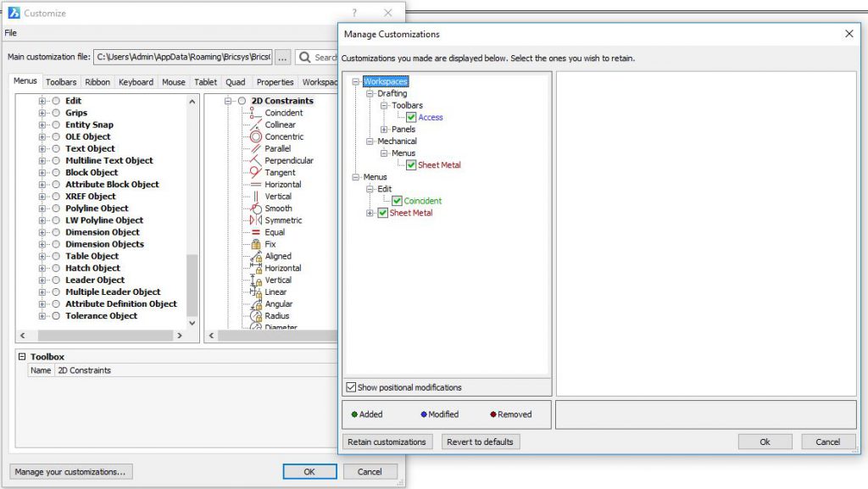
Task: Select the Coincident constraint icon
Action: point(254,113)
